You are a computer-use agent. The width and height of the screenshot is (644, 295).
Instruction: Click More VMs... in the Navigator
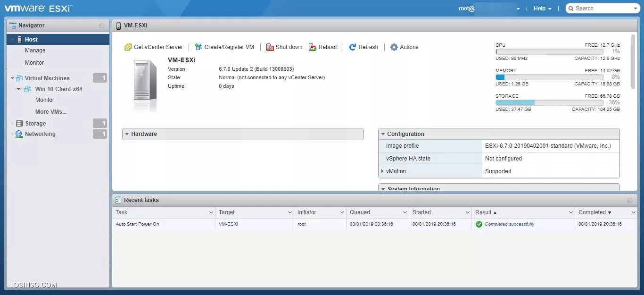(x=51, y=112)
